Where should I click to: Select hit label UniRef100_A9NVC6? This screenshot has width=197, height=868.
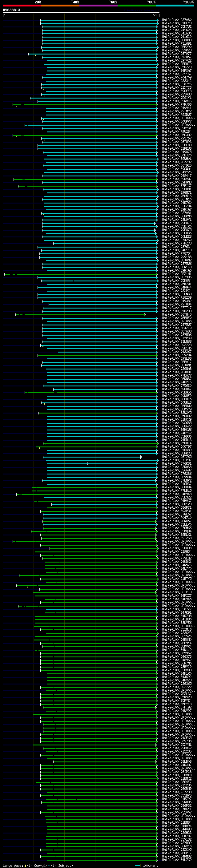click(x=176, y=101)
